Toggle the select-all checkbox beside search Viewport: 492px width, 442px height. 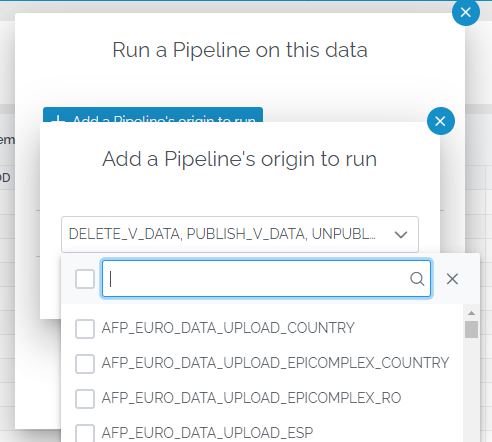pos(85,279)
